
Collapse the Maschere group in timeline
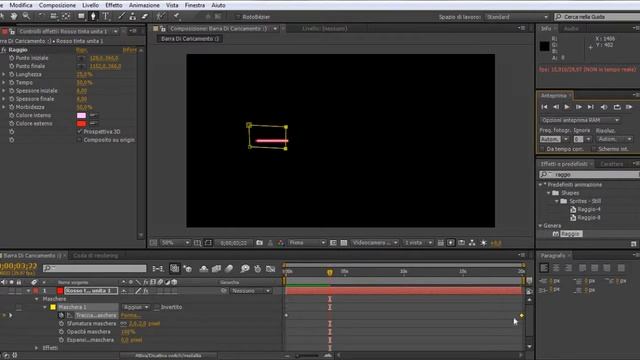[x=36, y=299]
